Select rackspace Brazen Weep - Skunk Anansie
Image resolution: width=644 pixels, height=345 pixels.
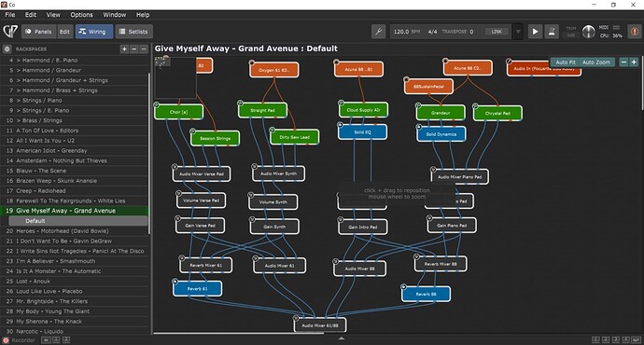pos(75,181)
